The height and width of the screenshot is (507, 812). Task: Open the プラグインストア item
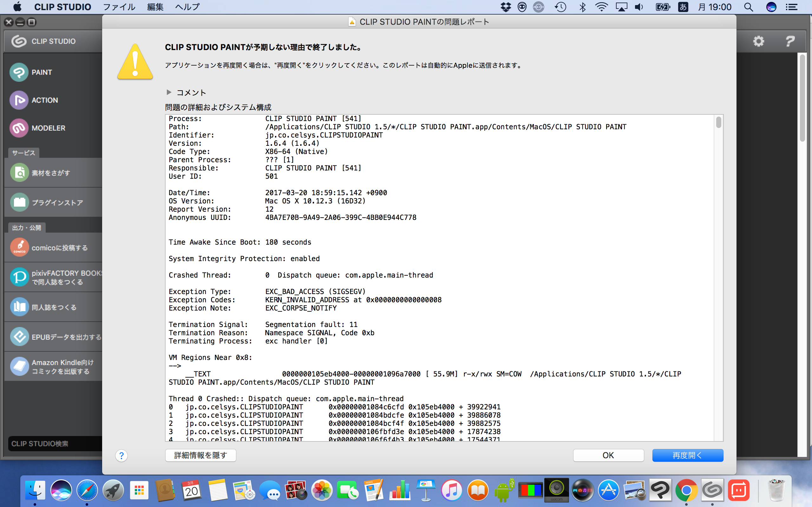click(19, 202)
